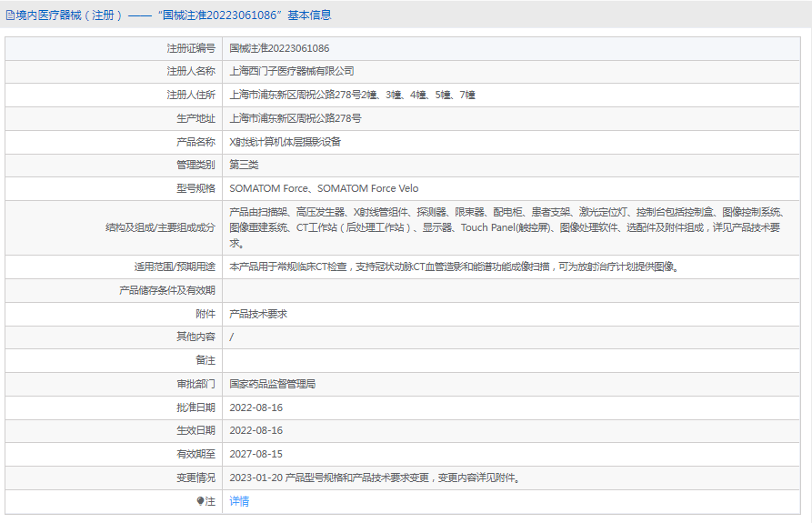812x523 pixels.
Task: Click the 有效期至 label
Action: click(x=195, y=454)
